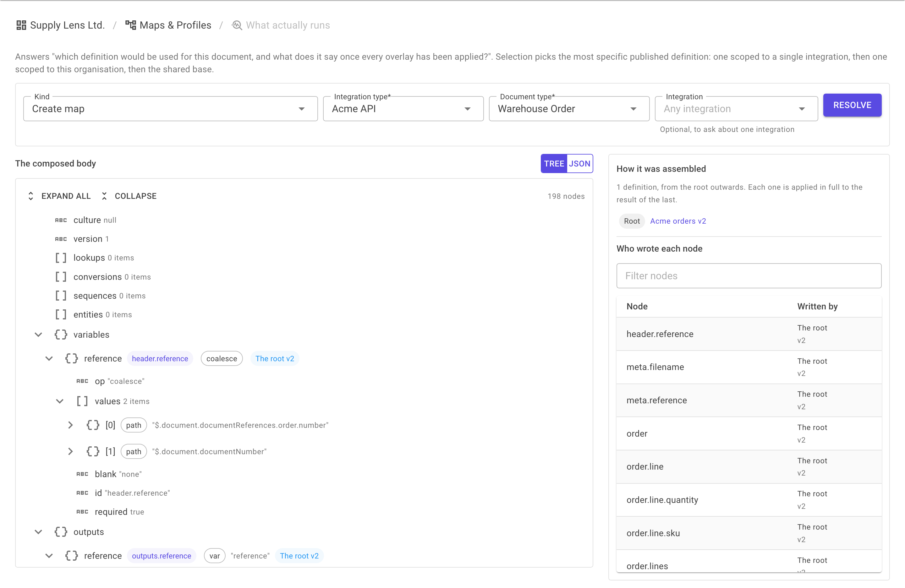Switch composed body view to JSON
Viewport: 905px width, 588px height.
coord(579,163)
